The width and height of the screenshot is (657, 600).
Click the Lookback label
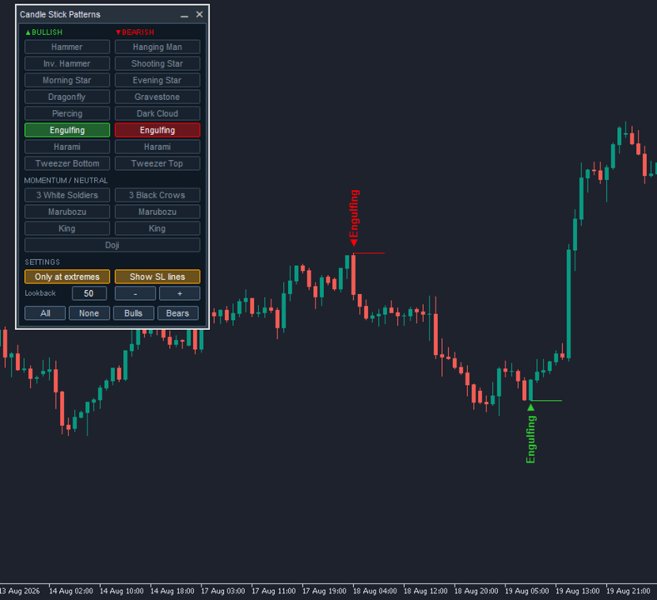(40, 293)
